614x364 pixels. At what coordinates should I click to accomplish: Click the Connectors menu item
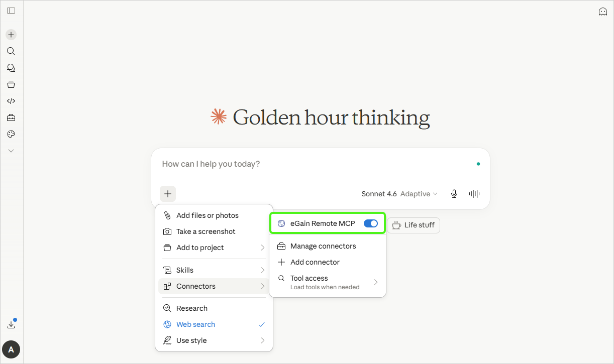(x=214, y=286)
